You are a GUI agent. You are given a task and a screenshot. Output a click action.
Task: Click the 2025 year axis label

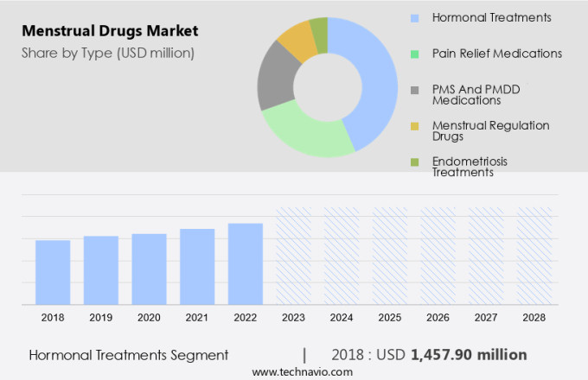click(390, 318)
